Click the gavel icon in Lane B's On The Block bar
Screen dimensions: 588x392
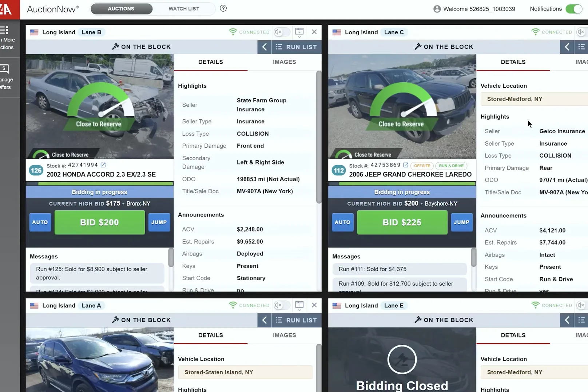pyautogui.click(x=115, y=46)
